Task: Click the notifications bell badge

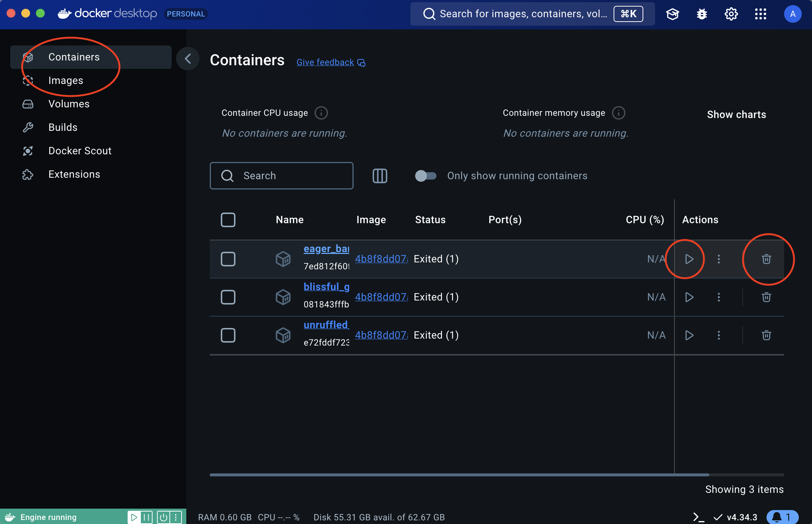Action: click(782, 517)
